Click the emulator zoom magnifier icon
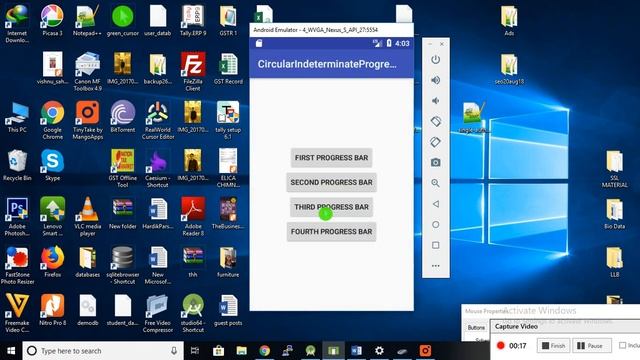 tap(436, 183)
